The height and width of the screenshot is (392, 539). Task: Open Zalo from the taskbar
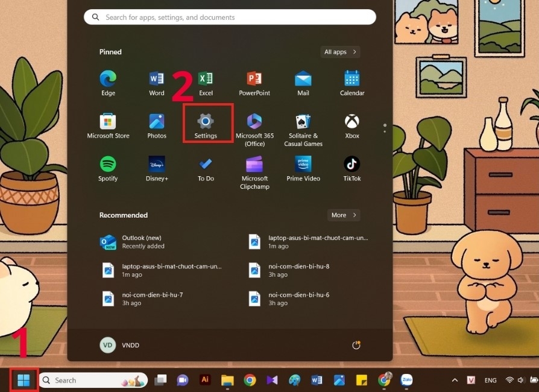tap(406, 380)
